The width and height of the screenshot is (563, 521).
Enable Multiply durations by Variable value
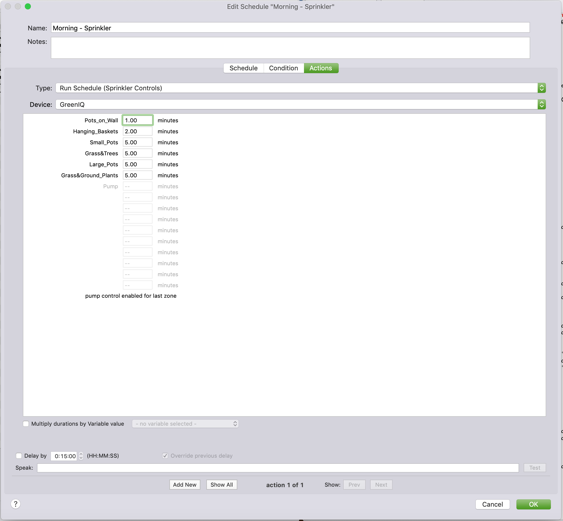[26, 424]
